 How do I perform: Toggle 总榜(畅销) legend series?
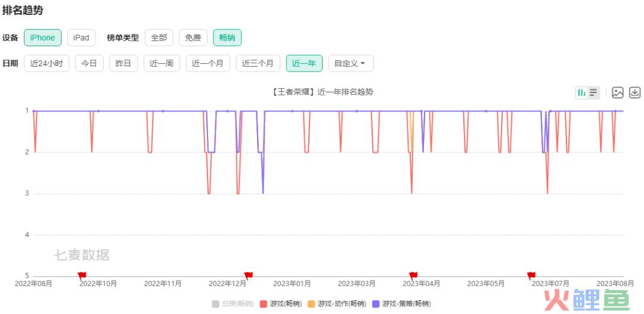coord(233,304)
